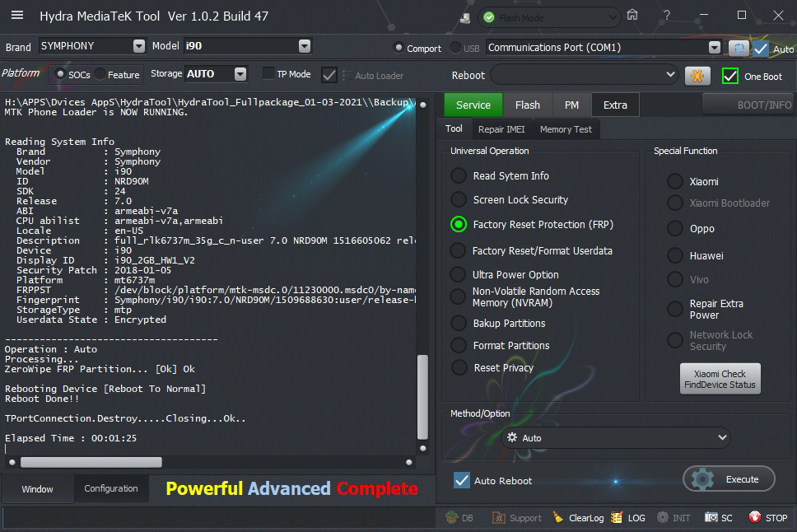Toggle the Auto Reboot checkbox
Screen dimensions: 797x532
462,480
